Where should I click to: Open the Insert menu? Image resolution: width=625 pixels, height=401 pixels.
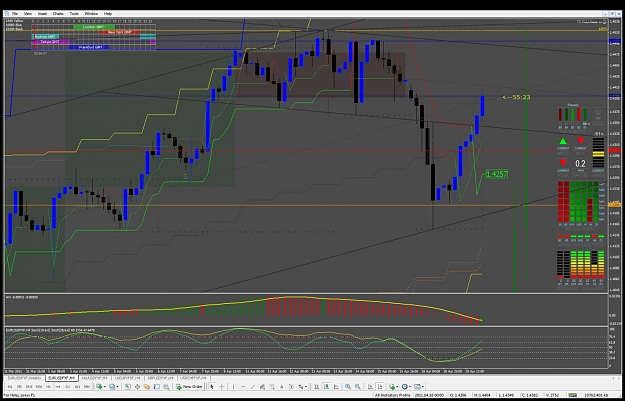[42, 14]
